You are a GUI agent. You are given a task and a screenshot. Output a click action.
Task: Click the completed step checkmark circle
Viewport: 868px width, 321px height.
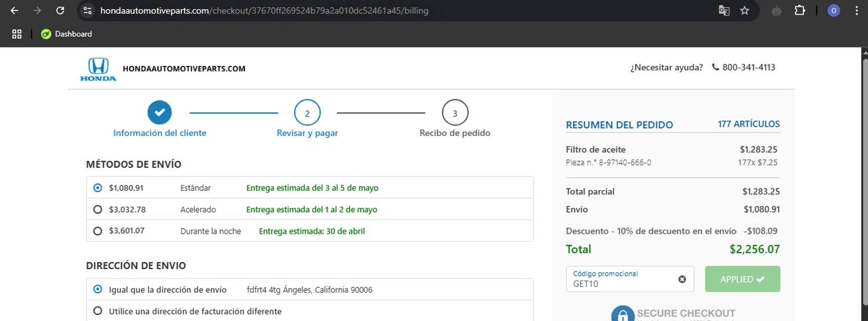coord(160,112)
